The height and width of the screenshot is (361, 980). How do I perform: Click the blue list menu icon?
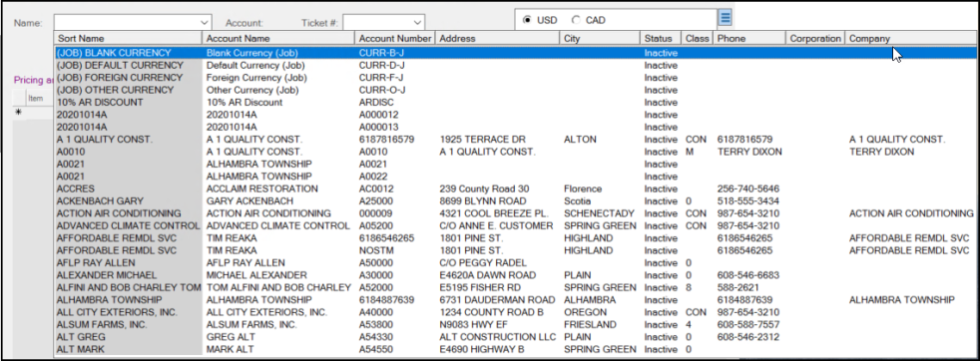click(725, 17)
